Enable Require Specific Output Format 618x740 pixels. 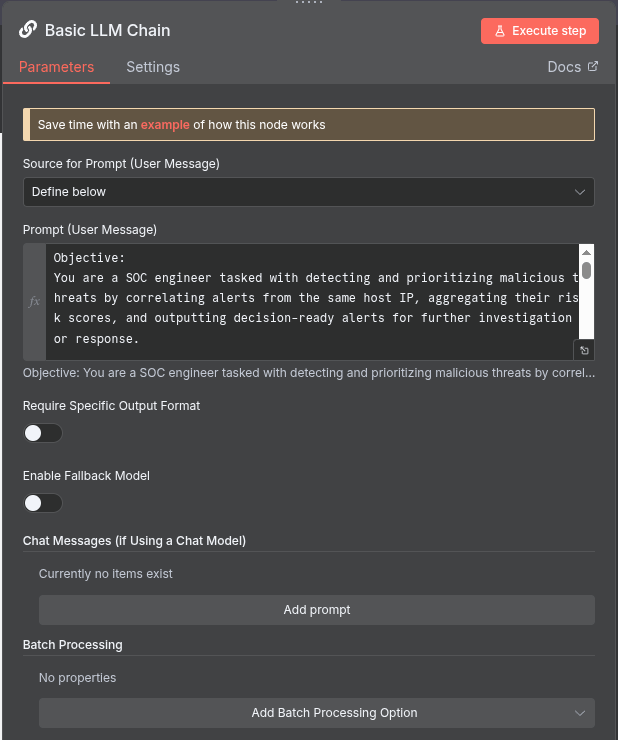pos(43,433)
